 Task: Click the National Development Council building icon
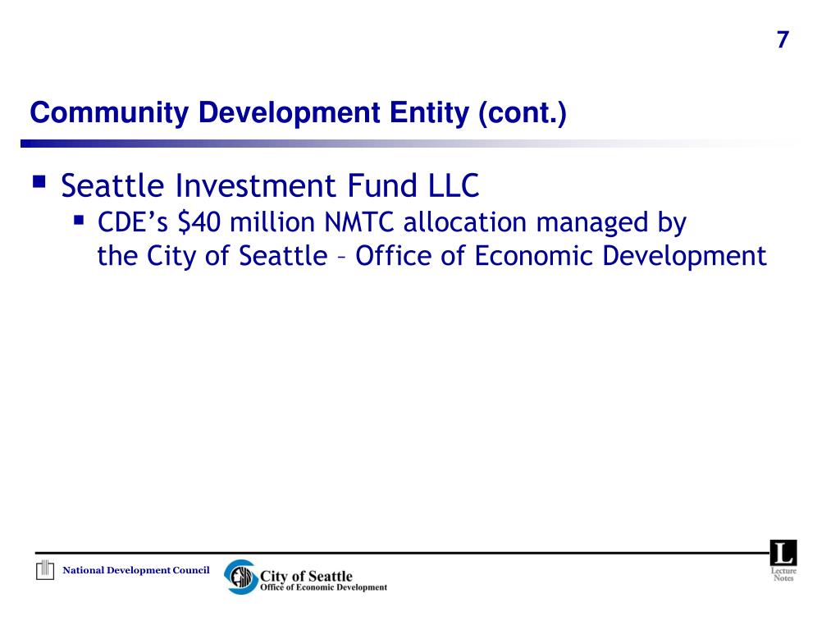coord(45,570)
